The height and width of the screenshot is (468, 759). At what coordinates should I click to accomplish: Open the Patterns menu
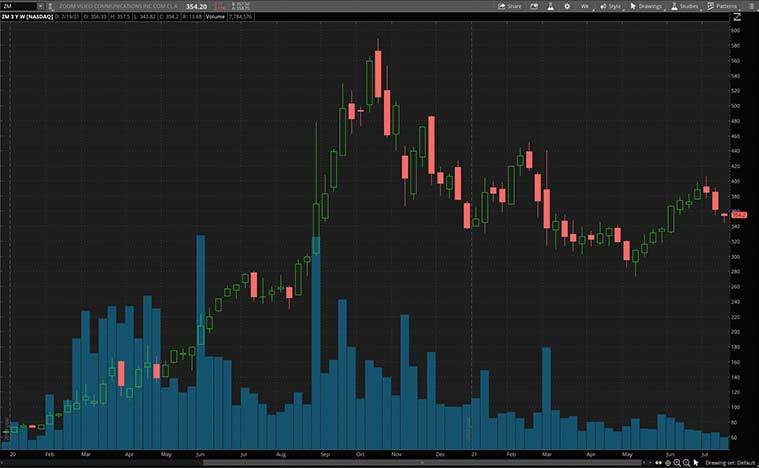coord(722,6)
